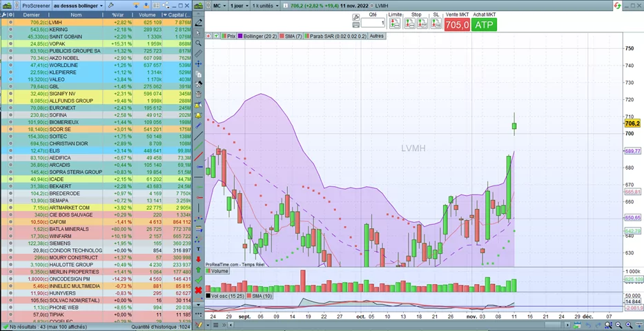Click the orange upload arrow icon in ProScreener
This screenshot has width=644, height=331.
click(146, 6)
